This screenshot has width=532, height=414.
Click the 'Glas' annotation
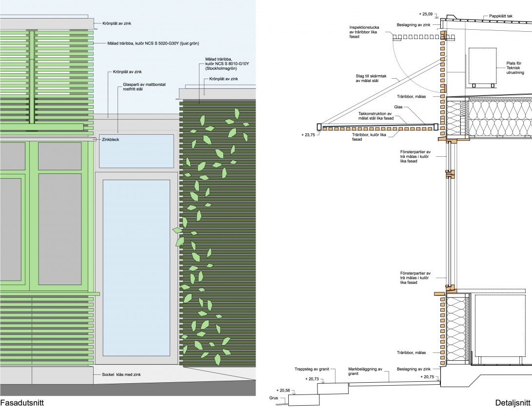coord(398,107)
